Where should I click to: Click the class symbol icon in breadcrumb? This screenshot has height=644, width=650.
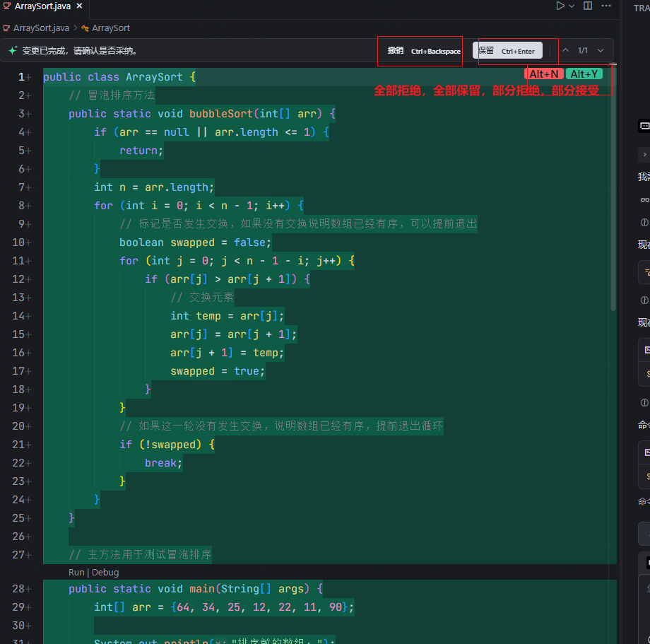pyautogui.click(x=85, y=28)
